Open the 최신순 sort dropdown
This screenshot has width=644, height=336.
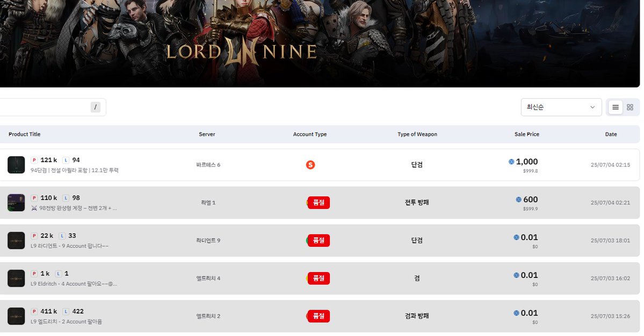[561, 107]
